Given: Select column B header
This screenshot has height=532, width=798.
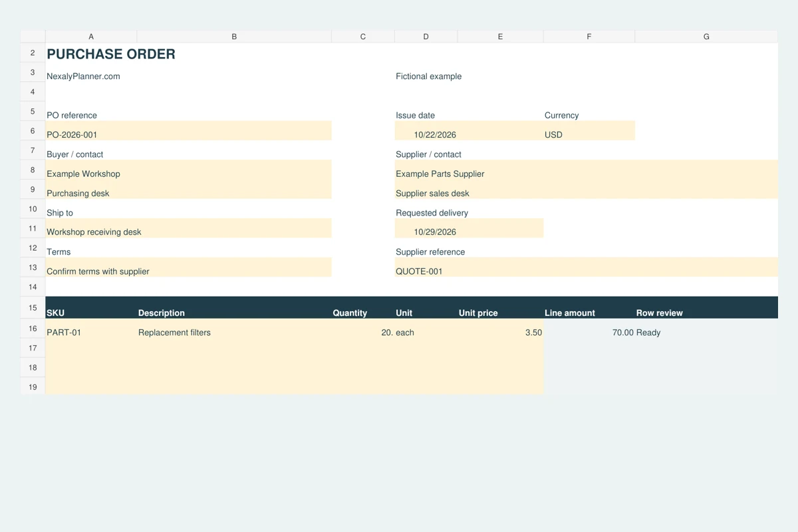Looking at the screenshot, I should click(x=234, y=37).
